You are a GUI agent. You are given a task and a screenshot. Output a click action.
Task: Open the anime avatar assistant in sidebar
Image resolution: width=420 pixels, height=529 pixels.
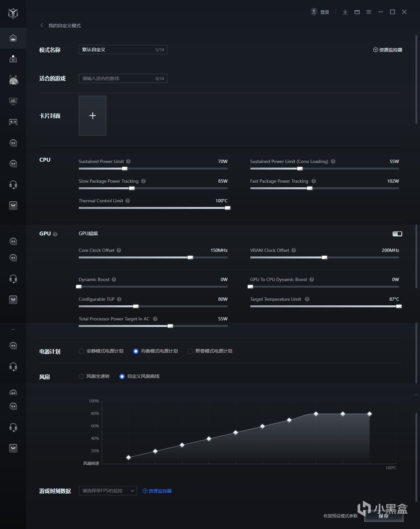[13, 80]
